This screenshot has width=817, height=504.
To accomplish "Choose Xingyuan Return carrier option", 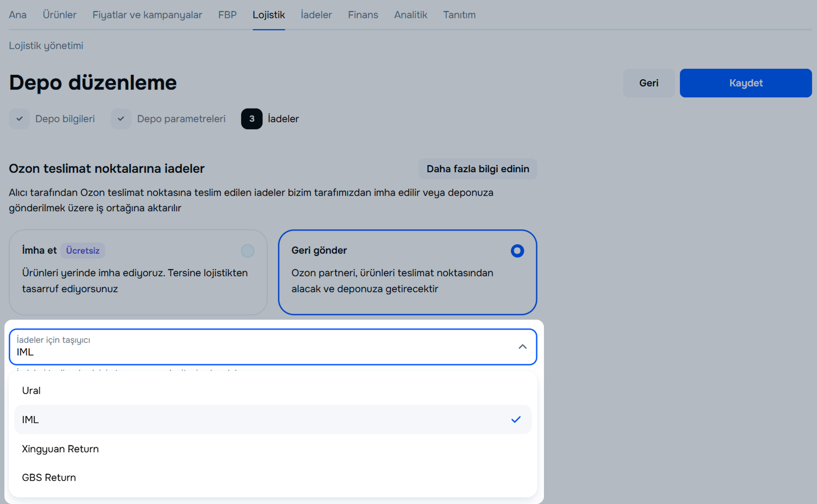I will [x=60, y=449].
